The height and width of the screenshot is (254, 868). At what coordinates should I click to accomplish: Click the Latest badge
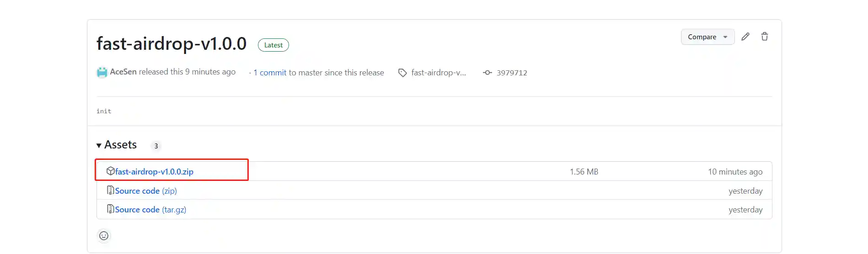point(273,45)
